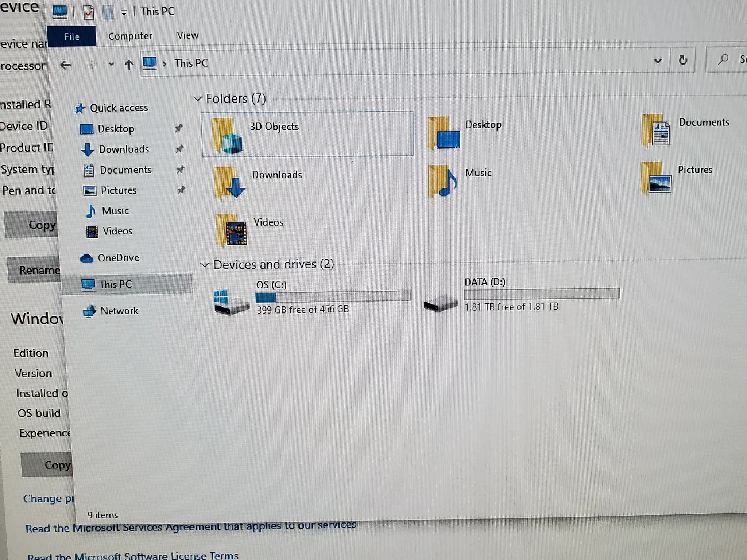747x560 pixels.
Task: Select the DATA (D:) drive icon
Action: pos(441,303)
